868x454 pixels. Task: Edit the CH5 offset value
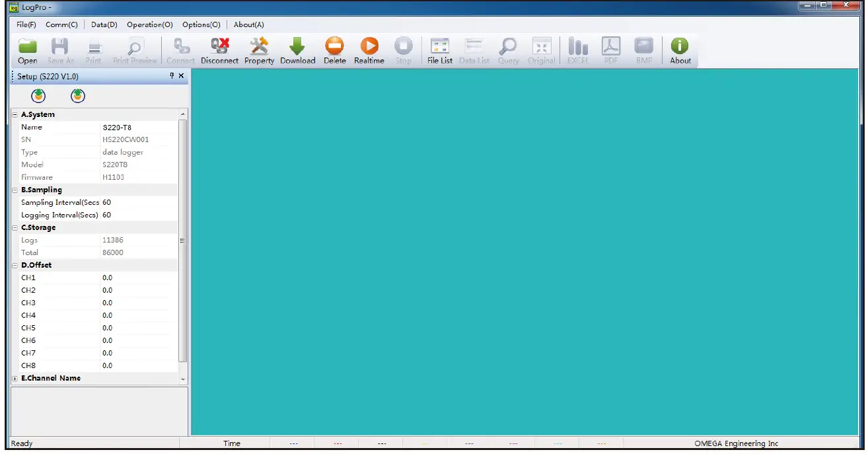[x=139, y=328]
